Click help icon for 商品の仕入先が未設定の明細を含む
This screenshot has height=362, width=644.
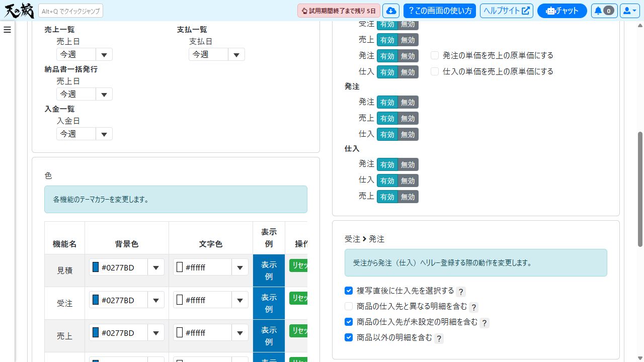click(x=485, y=323)
